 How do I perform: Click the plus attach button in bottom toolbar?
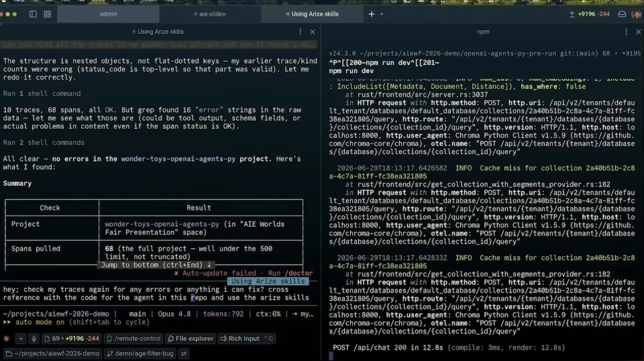click(x=21, y=338)
